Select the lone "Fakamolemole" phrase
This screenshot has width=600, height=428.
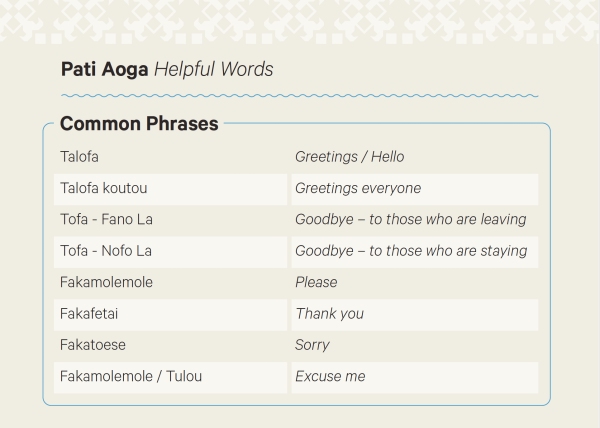[106, 282]
